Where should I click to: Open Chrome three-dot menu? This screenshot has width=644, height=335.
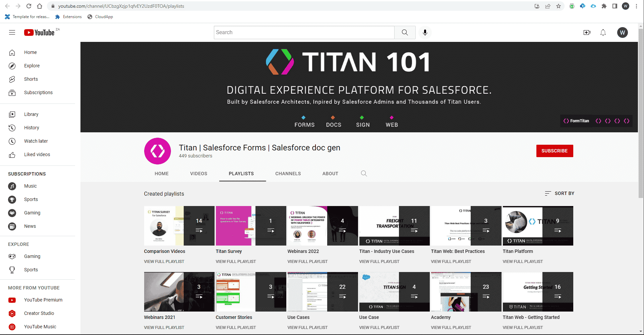point(636,6)
